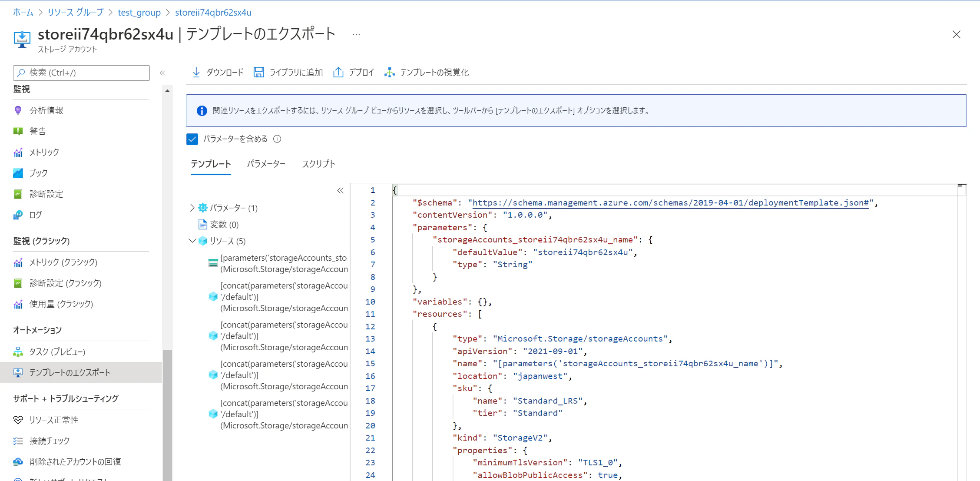Click the Add to Library save icon
The image size is (980, 481).
259,72
